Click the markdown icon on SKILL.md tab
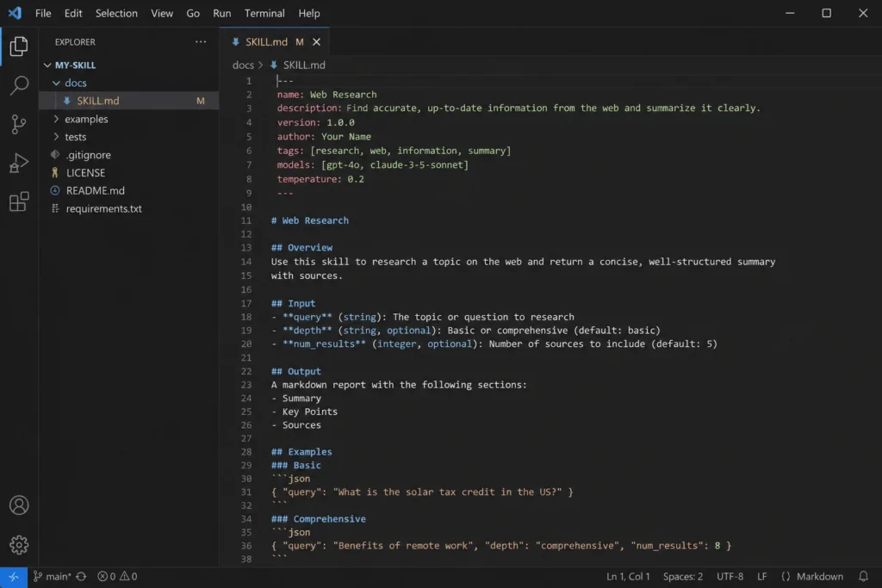 pos(236,42)
